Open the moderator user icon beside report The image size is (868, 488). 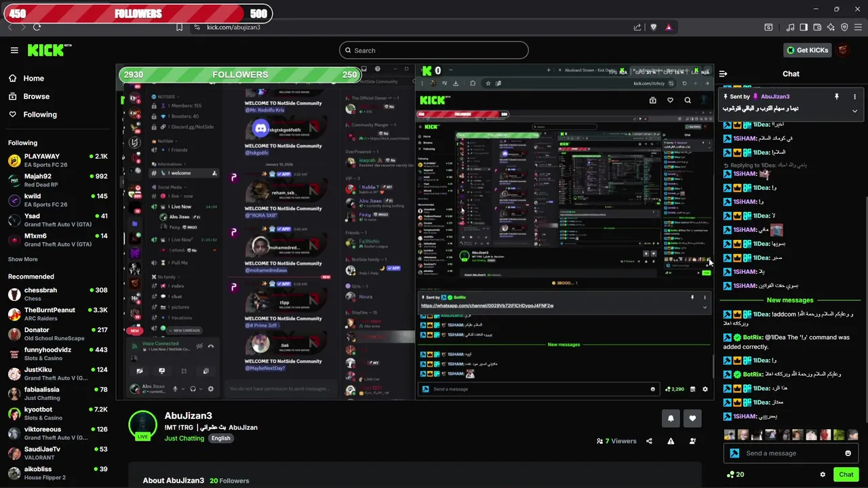coord(692,441)
